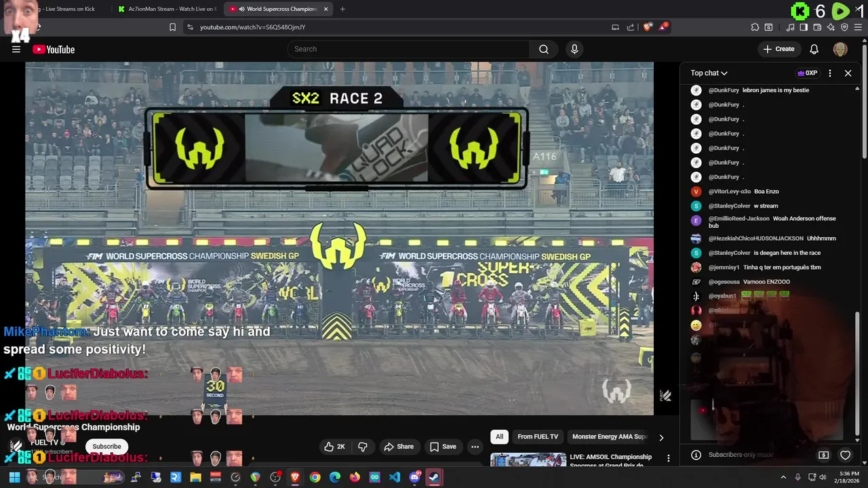Dislike the video with thumbs down
Image resolution: width=868 pixels, height=488 pixels.
click(363, 447)
